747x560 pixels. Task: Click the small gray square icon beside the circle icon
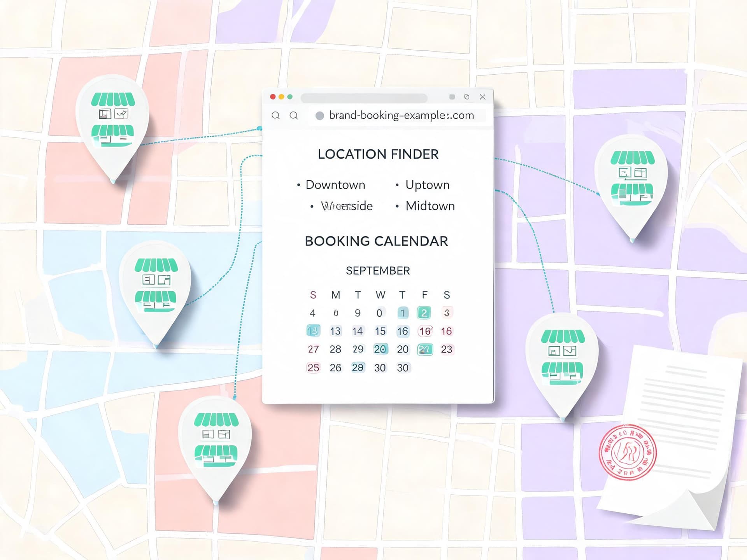coord(452,97)
